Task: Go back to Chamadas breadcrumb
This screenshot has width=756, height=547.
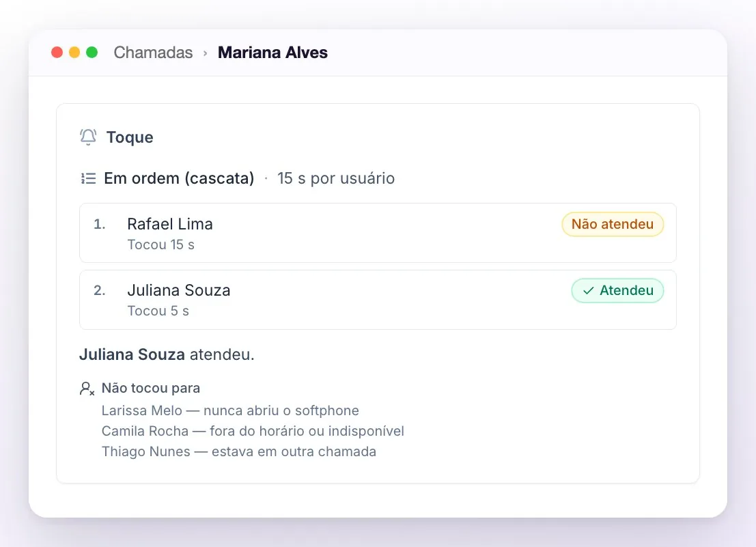Action: [153, 52]
